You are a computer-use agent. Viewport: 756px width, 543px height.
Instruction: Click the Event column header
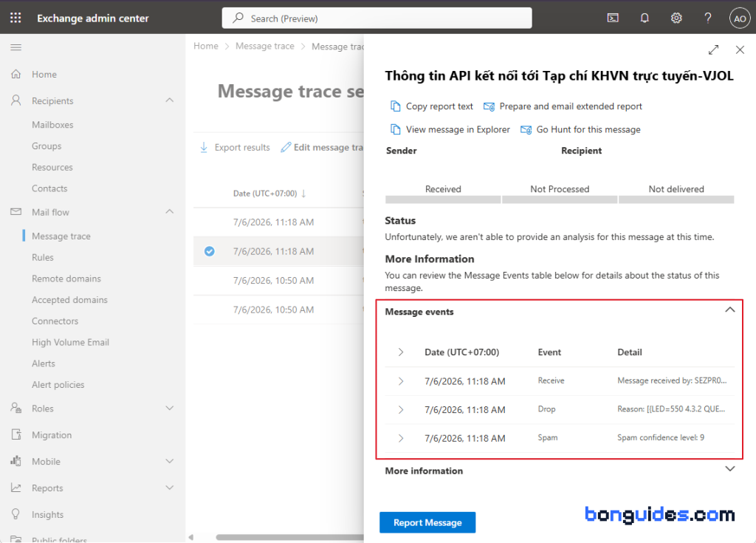[549, 352]
